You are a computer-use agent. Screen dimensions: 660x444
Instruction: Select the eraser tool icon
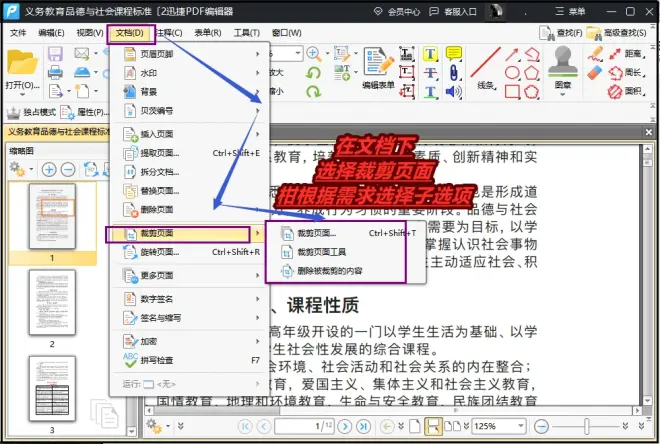point(595,73)
